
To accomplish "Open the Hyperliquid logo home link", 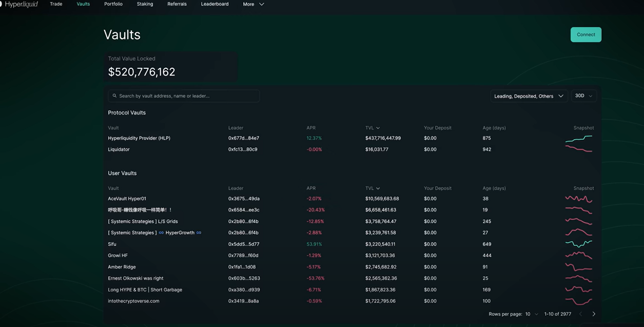I will pos(18,4).
